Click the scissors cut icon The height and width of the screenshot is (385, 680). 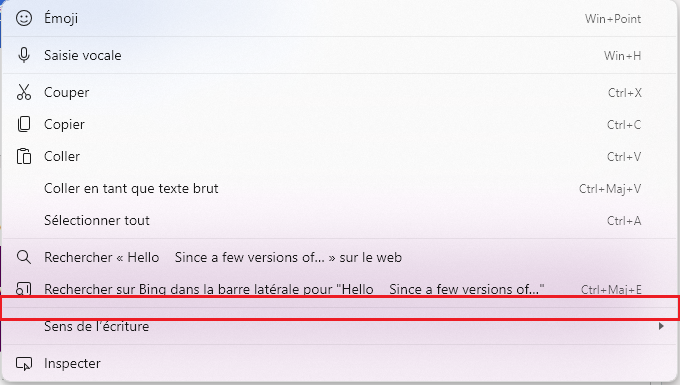click(24, 92)
